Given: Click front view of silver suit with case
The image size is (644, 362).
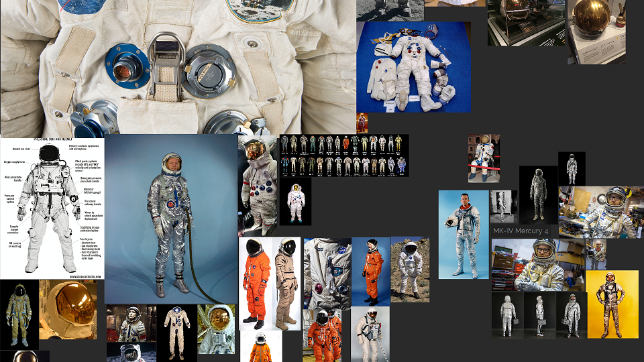Looking at the screenshot, I should coord(572,315).
